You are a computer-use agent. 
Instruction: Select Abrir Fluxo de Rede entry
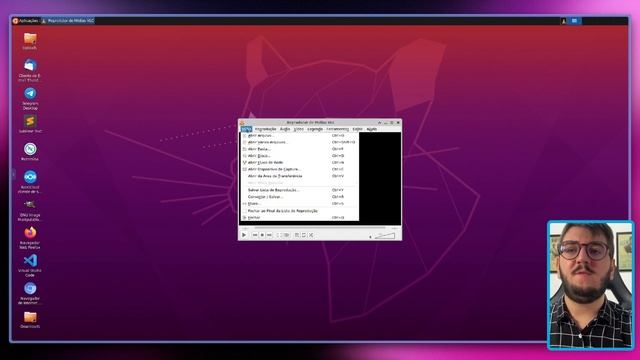pos(299,162)
